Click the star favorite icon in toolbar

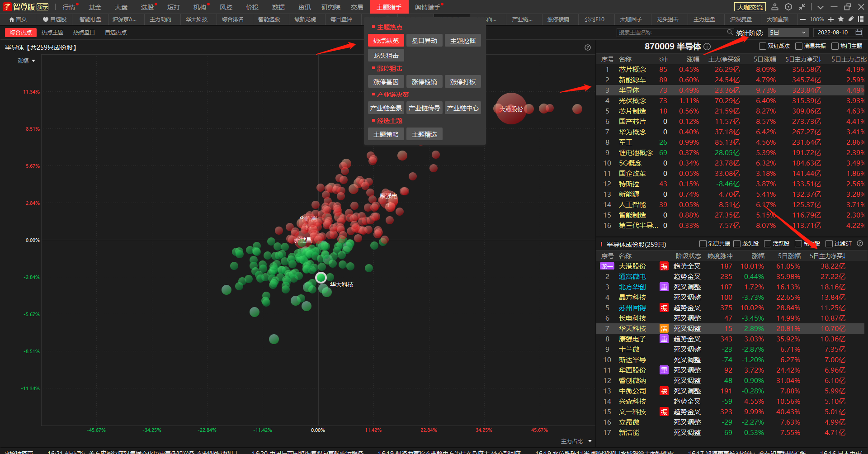click(x=841, y=19)
